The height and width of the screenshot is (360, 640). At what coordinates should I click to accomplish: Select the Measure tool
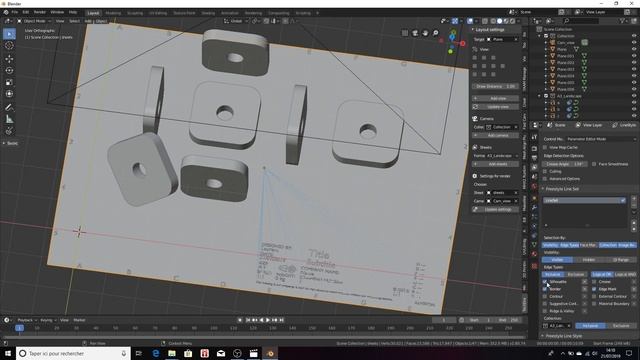click(x=9, y=120)
